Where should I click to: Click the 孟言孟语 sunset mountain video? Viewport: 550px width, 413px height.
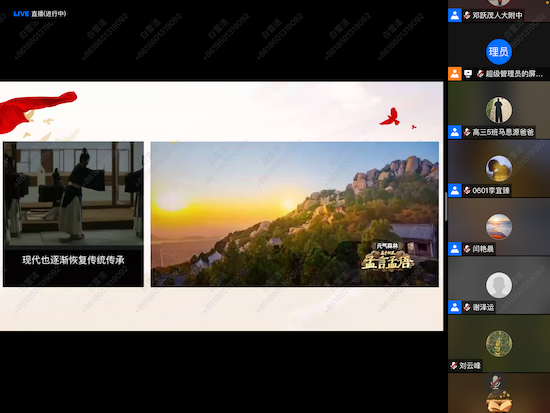tap(295, 214)
